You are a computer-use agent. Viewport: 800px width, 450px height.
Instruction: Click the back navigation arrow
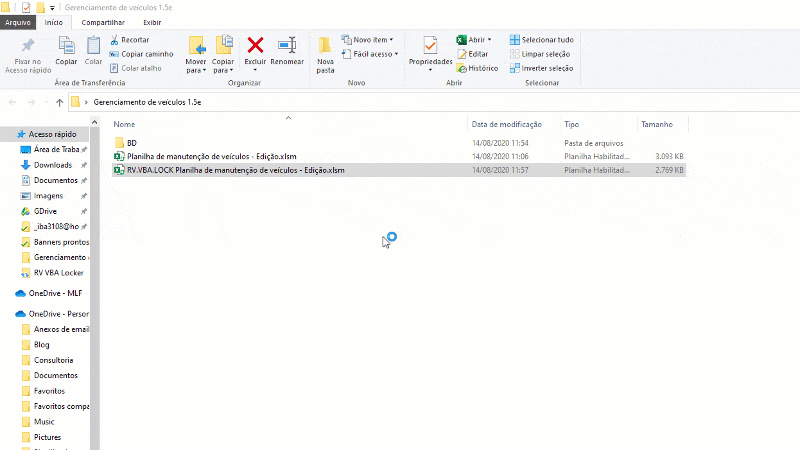click(x=12, y=103)
